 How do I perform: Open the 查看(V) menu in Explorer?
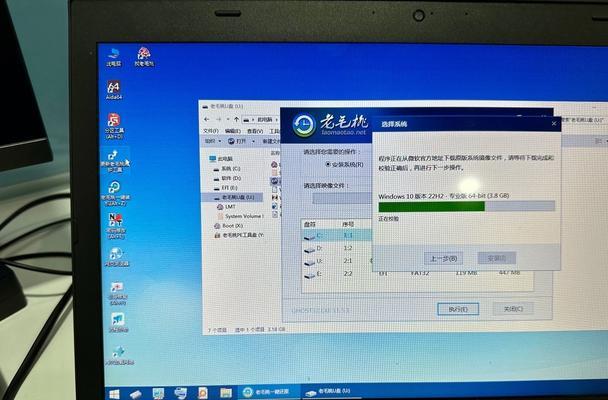coord(255,131)
